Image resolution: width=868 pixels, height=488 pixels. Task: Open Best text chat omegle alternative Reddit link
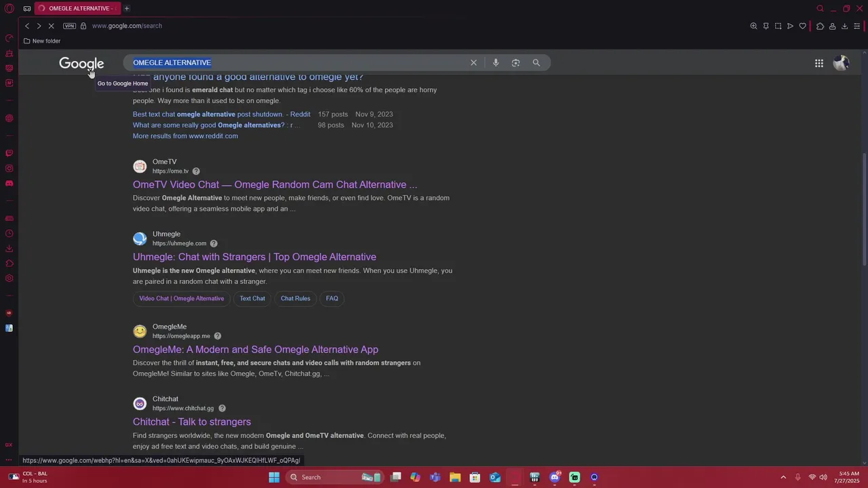point(222,114)
